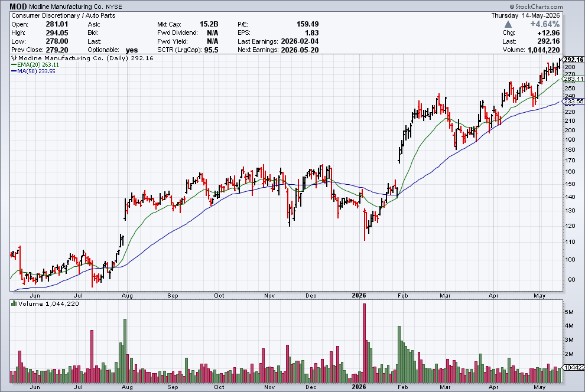
Task: Click the price bars icon beside Modine legend
Action: 14,58
